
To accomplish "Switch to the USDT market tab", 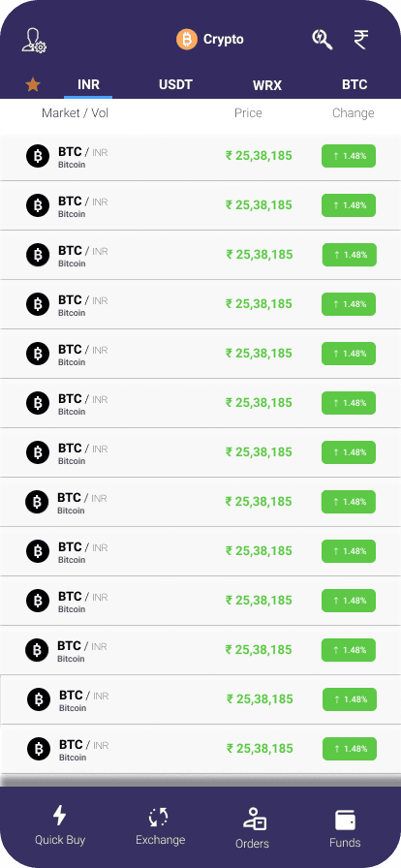I will tap(175, 84).
